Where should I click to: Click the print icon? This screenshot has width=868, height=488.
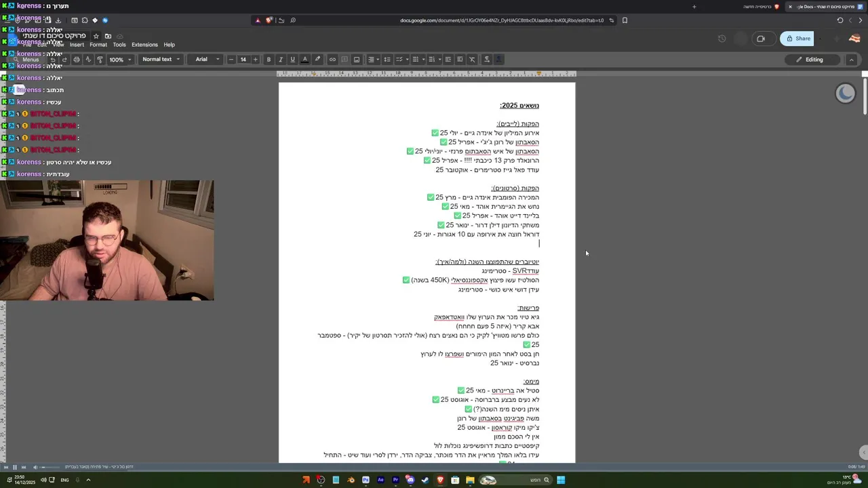76,60
